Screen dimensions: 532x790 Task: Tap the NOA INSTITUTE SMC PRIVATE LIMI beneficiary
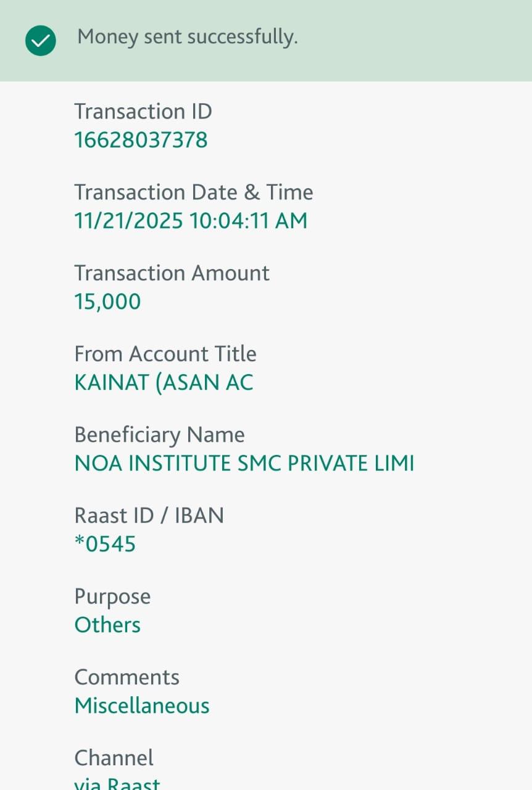[x=244, y=464]
